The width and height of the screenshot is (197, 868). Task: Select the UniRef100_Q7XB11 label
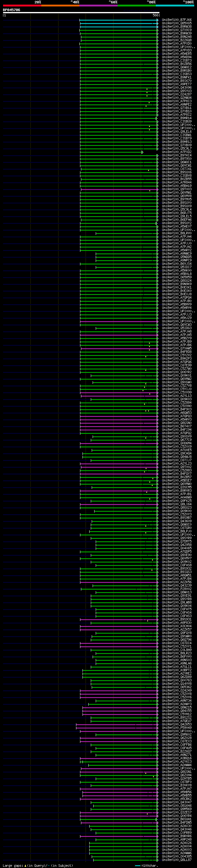[x=177, y=108]
